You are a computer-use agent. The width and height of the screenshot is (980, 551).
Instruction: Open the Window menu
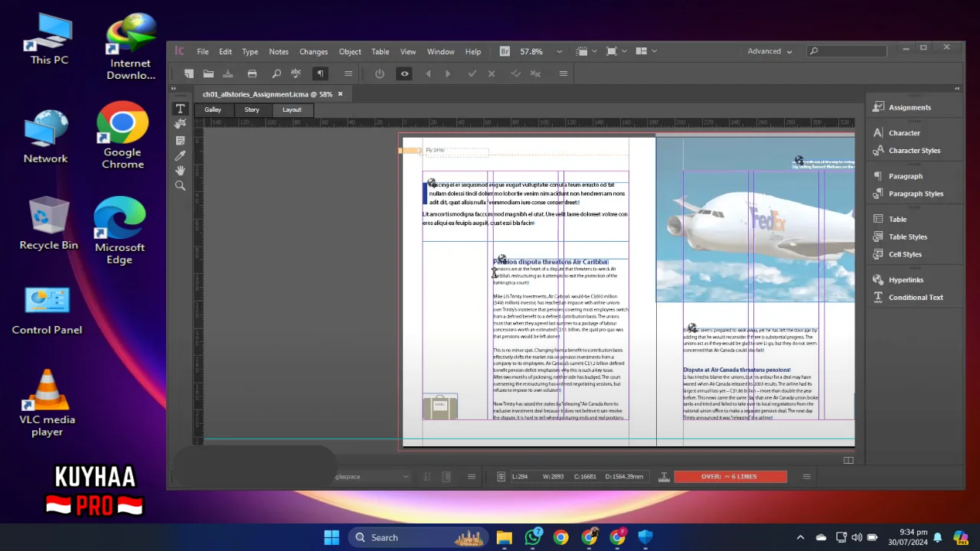[441, 51]
